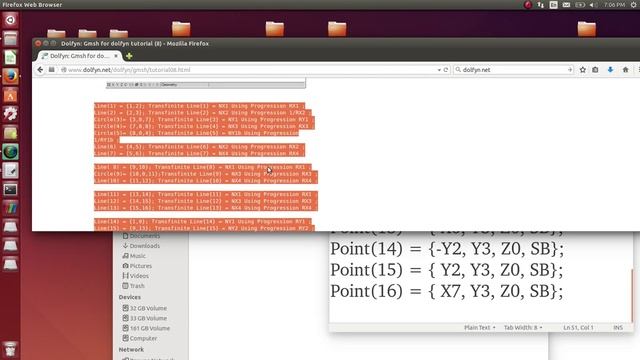The width and height of the screenshot is (640, 360).
Task: Click the Firefox launcher icon
Action: point(10,76)
